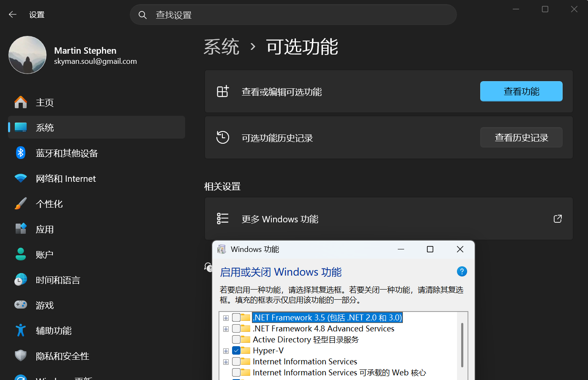Select the 个性化 paintbrush icon
Screen dimensions: 588x380
[x=21, y=203]
